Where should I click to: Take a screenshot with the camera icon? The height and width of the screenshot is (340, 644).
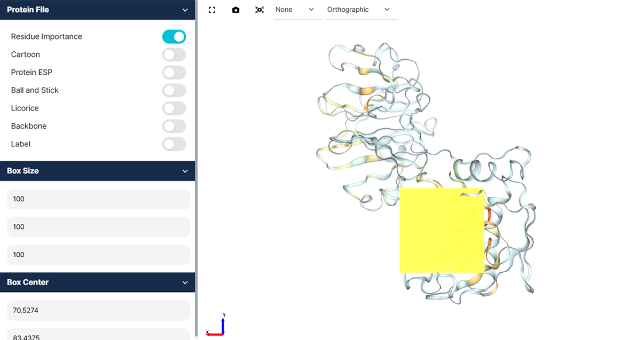[235, 10]
